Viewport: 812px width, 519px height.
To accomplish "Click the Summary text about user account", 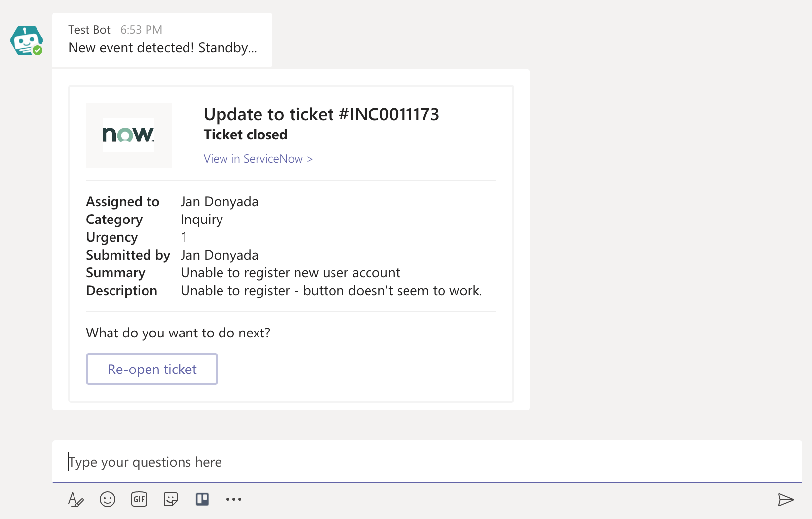I will click(x=290, y=273).
